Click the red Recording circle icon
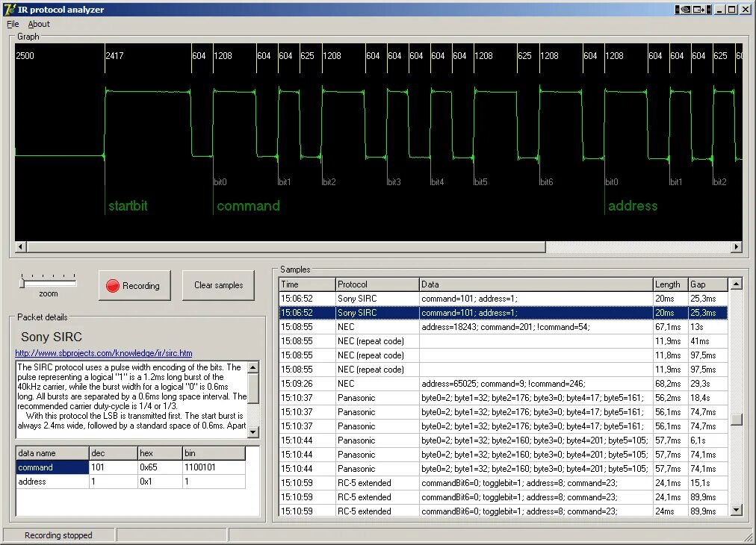Viewport: 756px width, 545px height. [112, 286]
